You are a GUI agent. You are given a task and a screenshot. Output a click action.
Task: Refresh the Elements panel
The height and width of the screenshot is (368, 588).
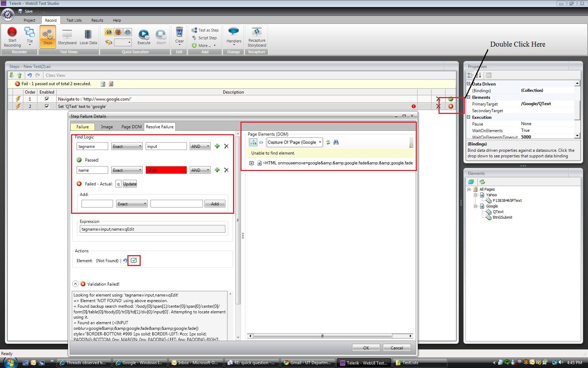point(482,182)
